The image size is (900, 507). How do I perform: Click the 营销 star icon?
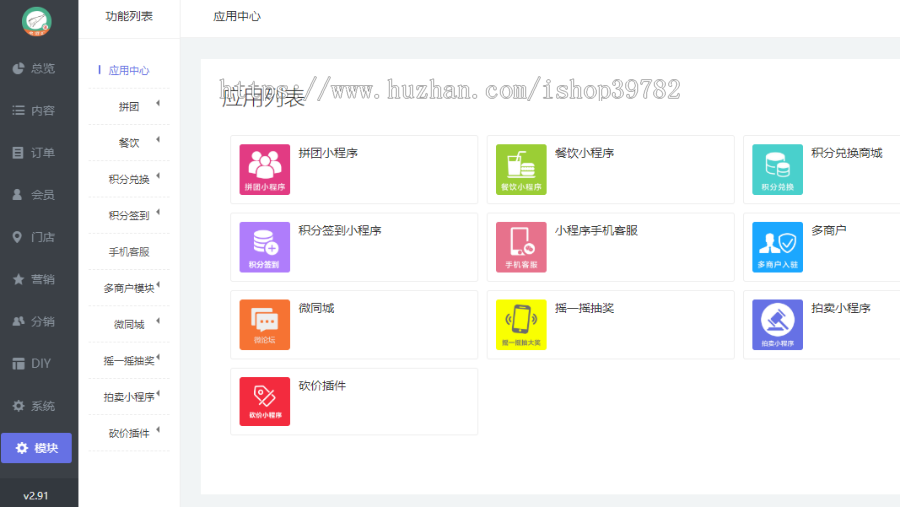click(x=18, y=279)
